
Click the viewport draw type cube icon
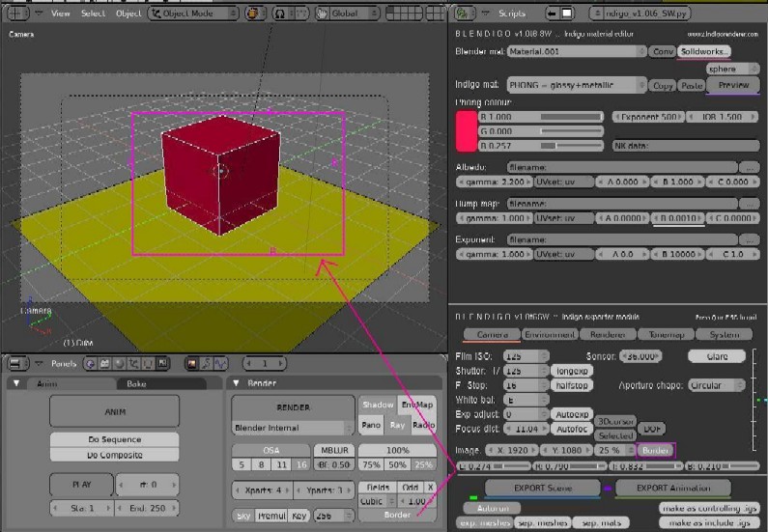point(255,14)
